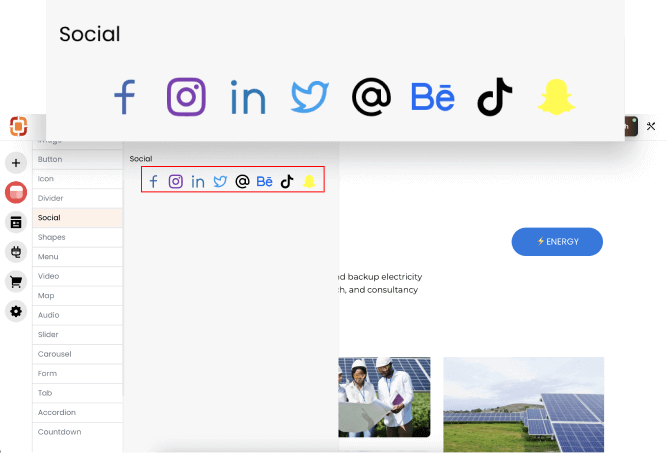Click the large Snapchat icon in the zoomed preview
The width and height of the screenshot is (667, 453).
pyautogui.click(x=556, y=97)
